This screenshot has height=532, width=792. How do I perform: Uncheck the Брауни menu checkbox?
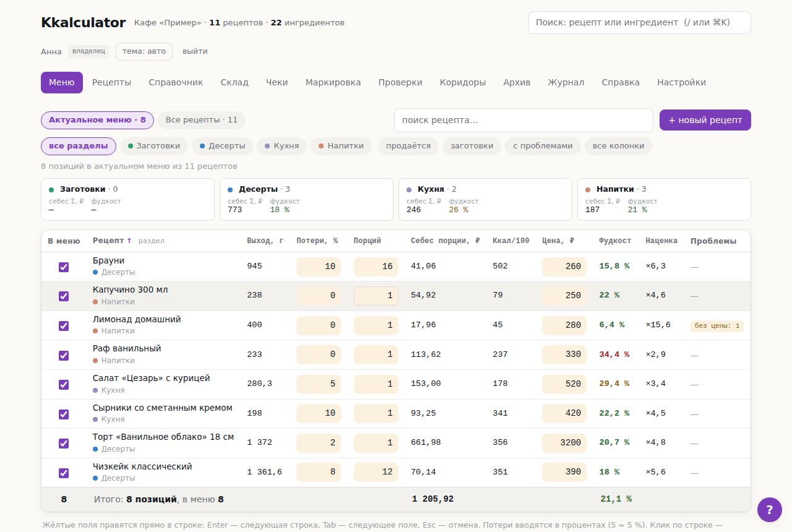click(64, 267)
